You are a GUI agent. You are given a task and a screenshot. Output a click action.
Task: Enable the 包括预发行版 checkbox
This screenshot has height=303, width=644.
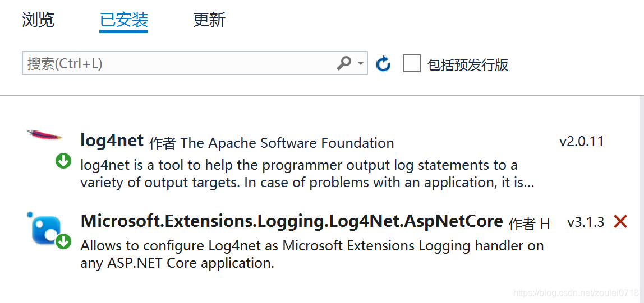pos(412,63)
